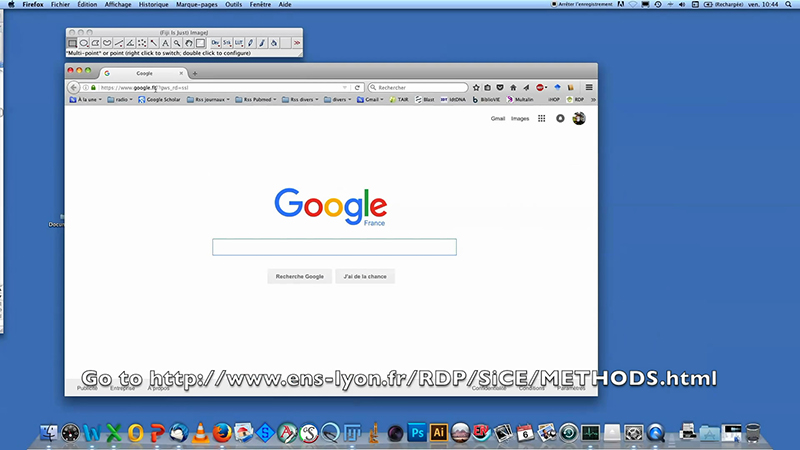Launch Photoshop from the Dock
The height and width of the screenshot is (450, 800).
(417, 433)
